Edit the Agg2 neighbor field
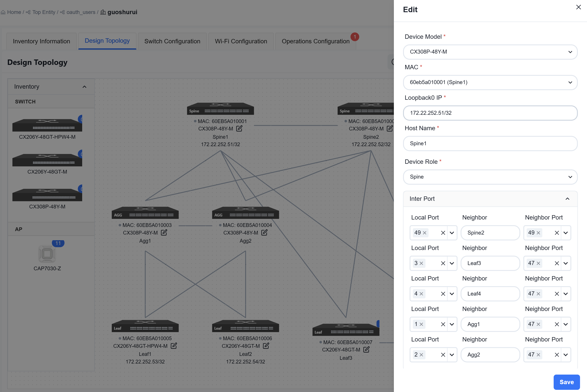 pyautogui.click(x=490, y=355)
